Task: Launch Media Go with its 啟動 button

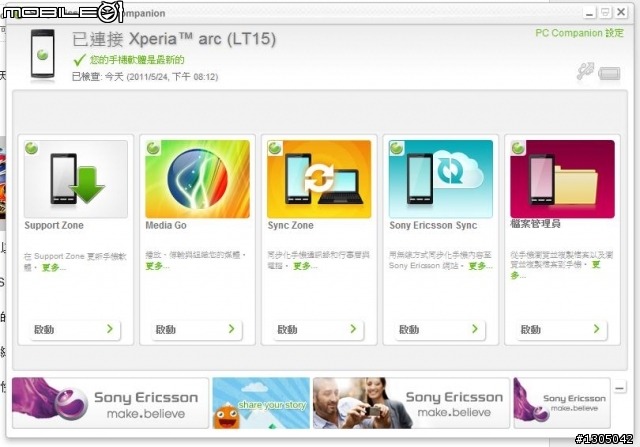Action: [x=197, y=329]
